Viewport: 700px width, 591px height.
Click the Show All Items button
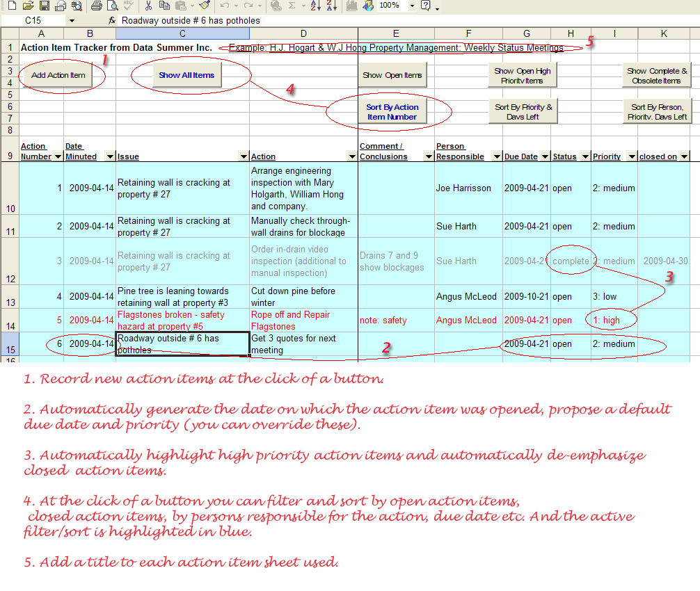click(186, 75)
